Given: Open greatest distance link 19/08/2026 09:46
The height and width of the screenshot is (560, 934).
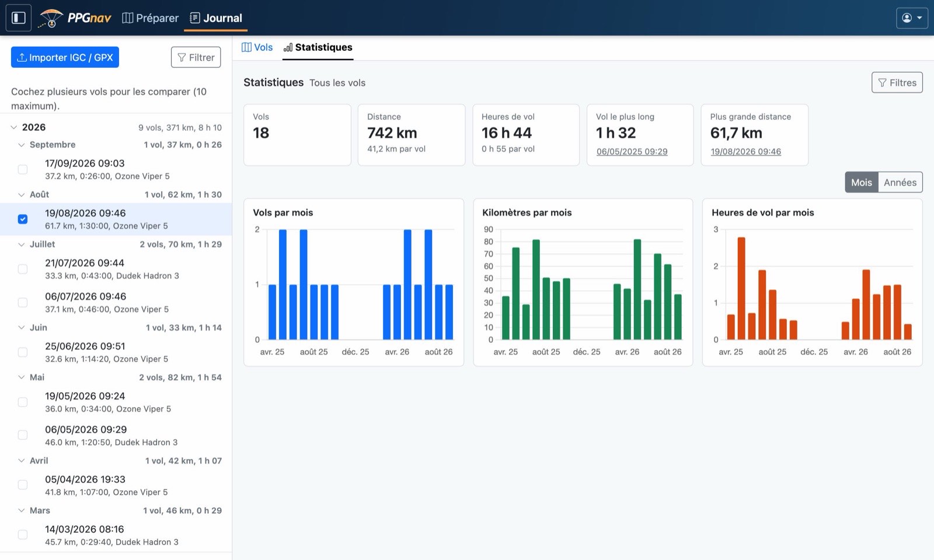Looking at the screenshot, I should click(x=745, y=152).
